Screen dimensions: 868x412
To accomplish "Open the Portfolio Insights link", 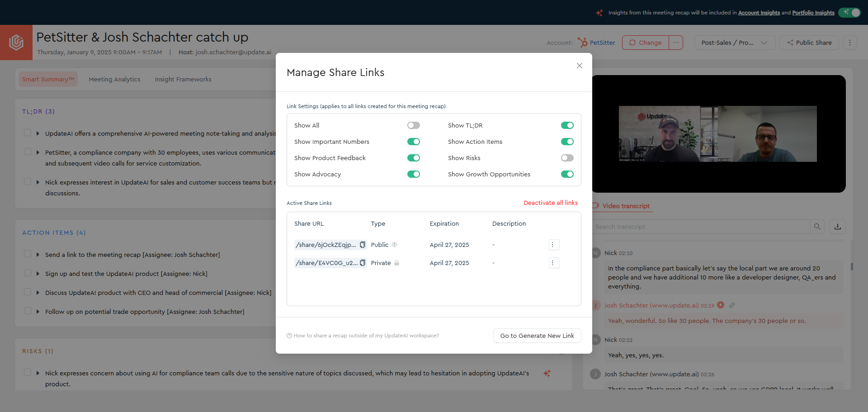I will 813,13.
